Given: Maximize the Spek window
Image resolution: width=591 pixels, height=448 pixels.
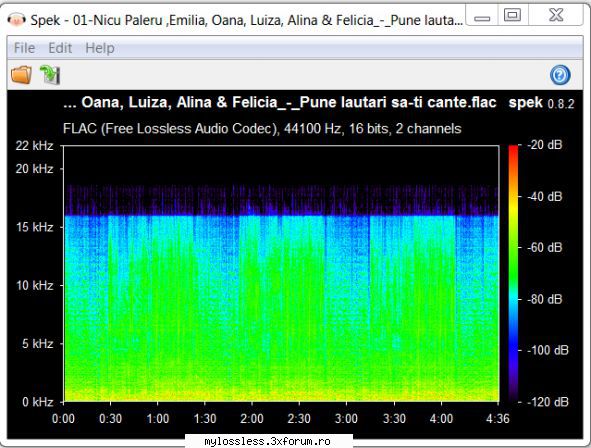Looking at the screenshot, I should click(513, 15).
